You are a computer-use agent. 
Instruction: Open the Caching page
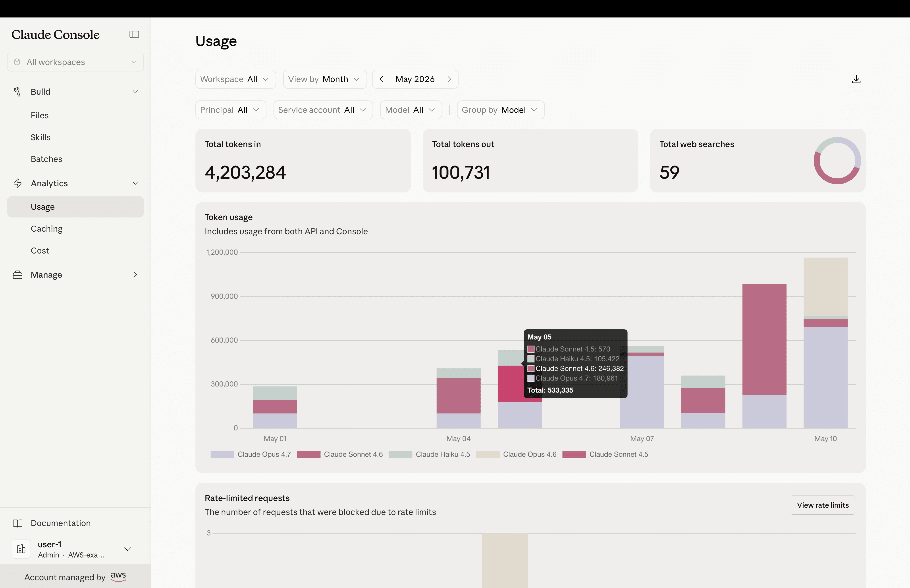click(47, 229)
